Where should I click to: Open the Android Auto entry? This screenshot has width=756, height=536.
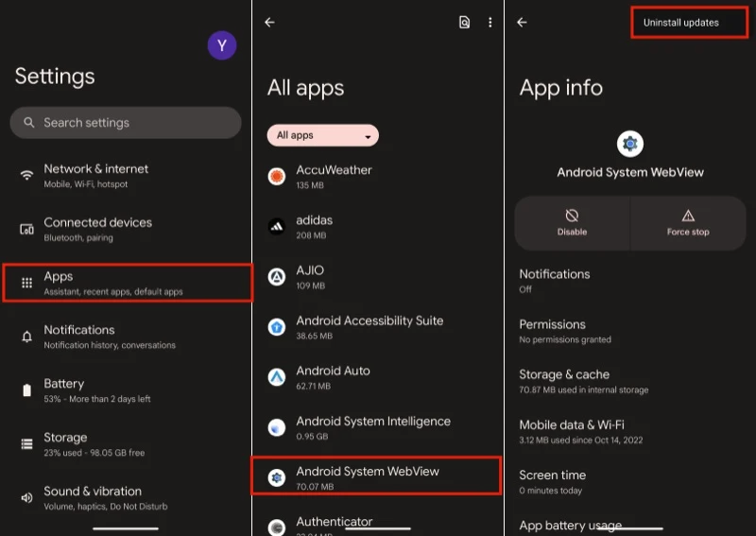[377, 377]
